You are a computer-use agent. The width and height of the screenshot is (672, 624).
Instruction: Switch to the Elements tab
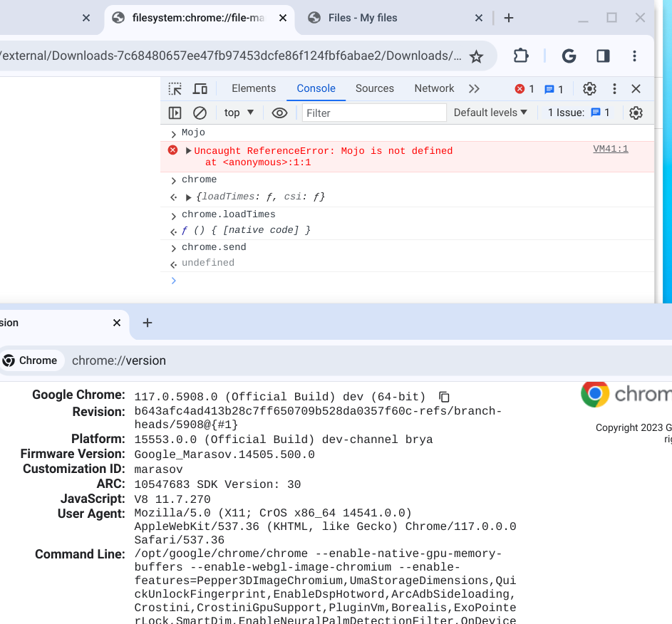[x=254, y=88]
